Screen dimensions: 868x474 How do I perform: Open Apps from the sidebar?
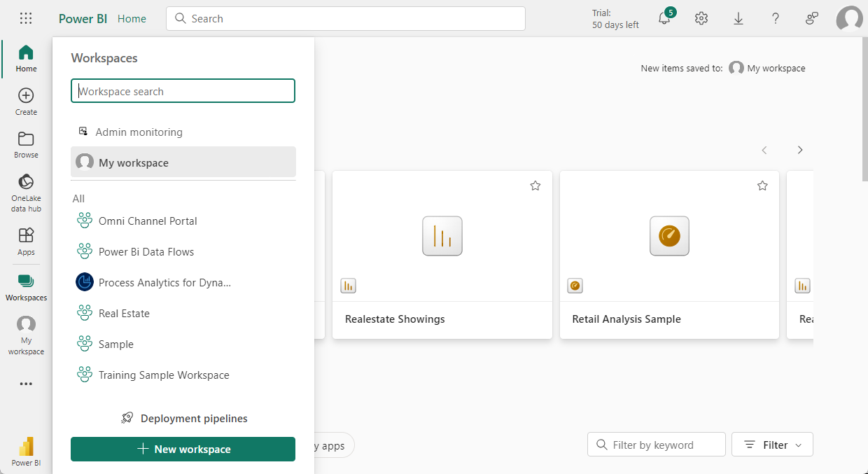[x=26, y=242]
